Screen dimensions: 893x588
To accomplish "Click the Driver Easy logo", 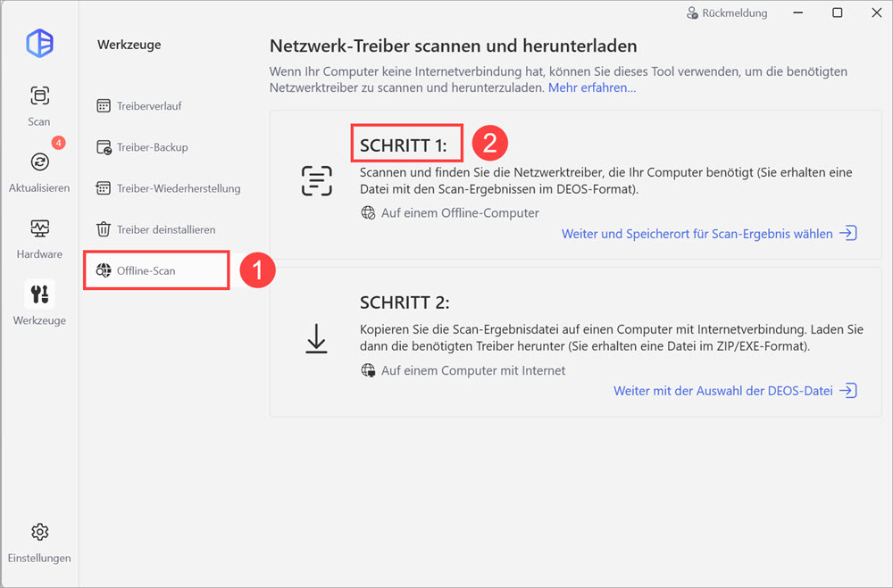I will click(40, 43).
